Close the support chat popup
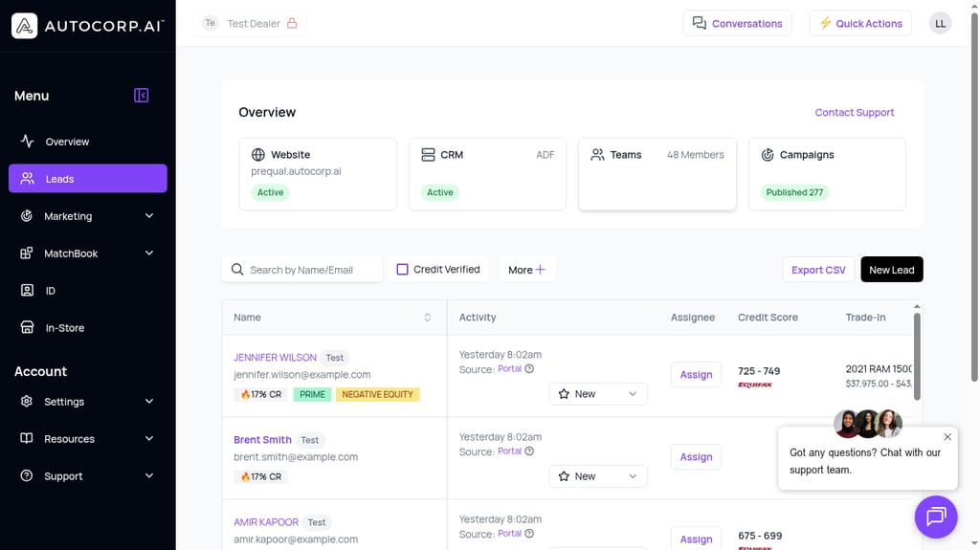This screenshot has height=550, width=980. tap(947, 437)
